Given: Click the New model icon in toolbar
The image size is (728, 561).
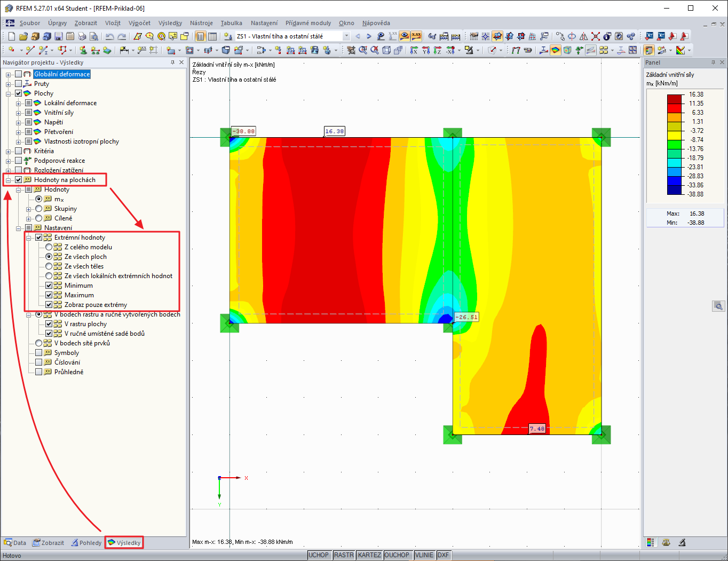Looking at the screenshot, I should click(12, 36).
